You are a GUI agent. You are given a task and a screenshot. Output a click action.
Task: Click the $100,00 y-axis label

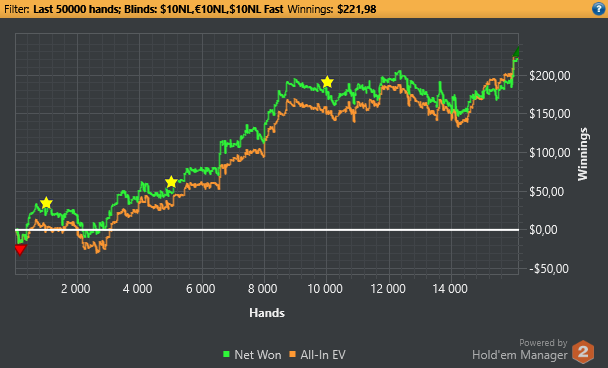coord(549,153)
